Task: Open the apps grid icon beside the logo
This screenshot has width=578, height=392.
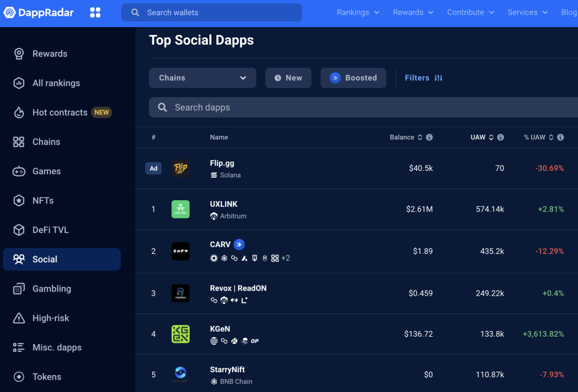Action: (95, 12)
